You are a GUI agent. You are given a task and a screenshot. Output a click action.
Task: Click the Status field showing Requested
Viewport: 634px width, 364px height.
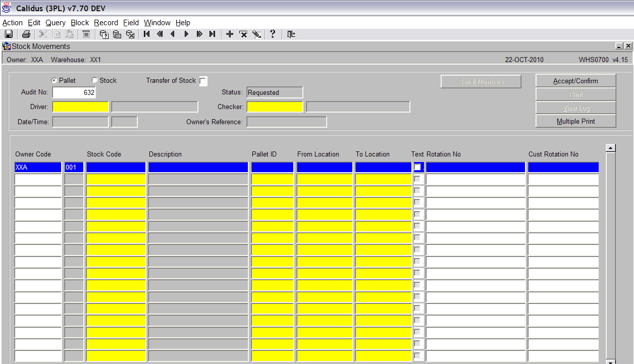(x=275, y=92)
